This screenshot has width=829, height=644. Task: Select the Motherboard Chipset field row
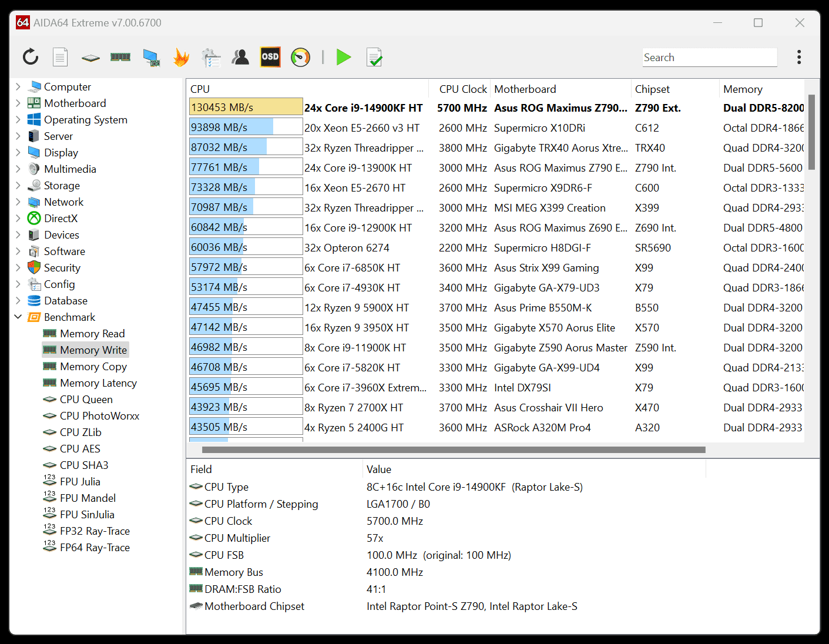click(445, 606)
